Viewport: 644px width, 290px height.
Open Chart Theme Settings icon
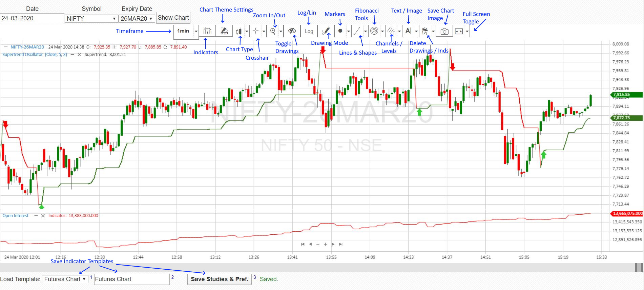[x=224, y=31]
